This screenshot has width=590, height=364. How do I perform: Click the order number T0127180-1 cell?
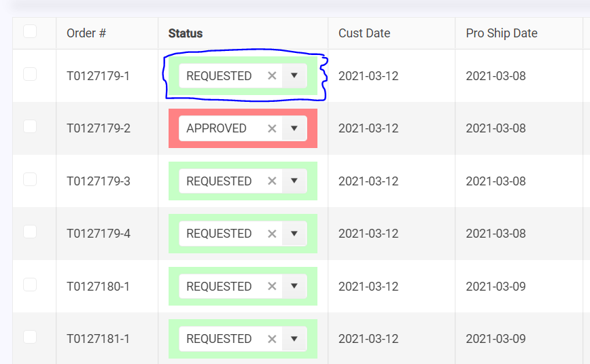click(99, 287)
